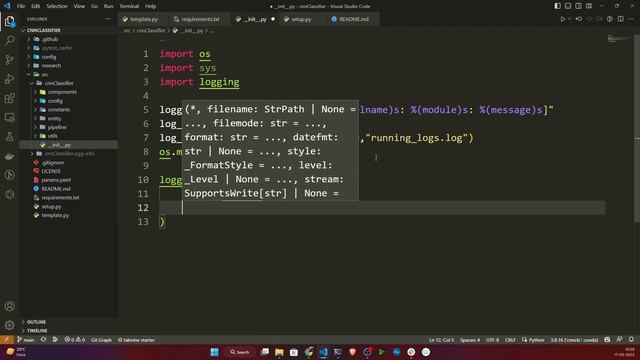Open the Edit menu
640x360 pixels.
[x=36, y=6]
